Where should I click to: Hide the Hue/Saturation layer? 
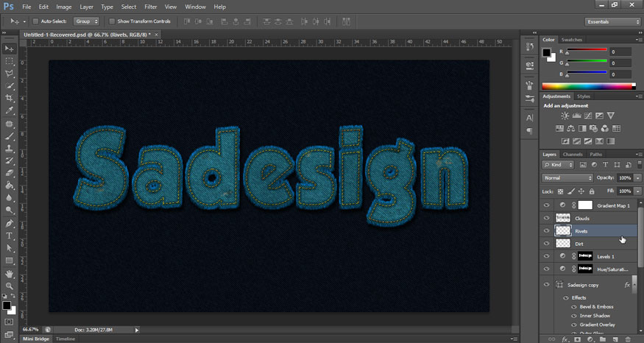546,269
